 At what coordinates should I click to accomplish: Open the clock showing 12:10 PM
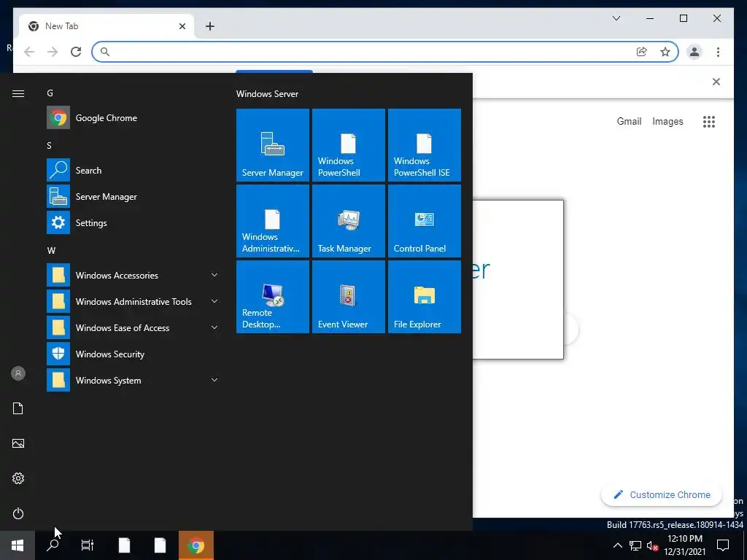[684, 545]
